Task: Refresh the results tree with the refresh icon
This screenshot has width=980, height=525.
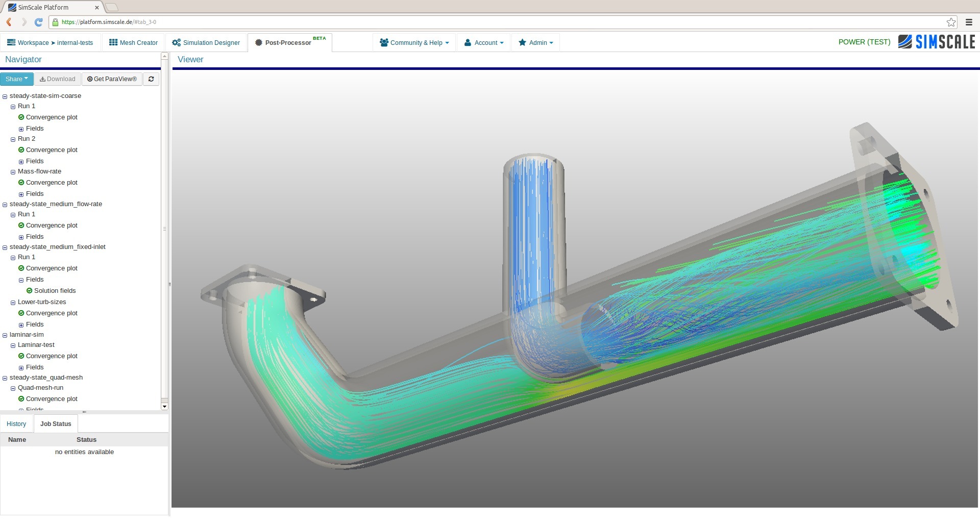Action: 151,79
